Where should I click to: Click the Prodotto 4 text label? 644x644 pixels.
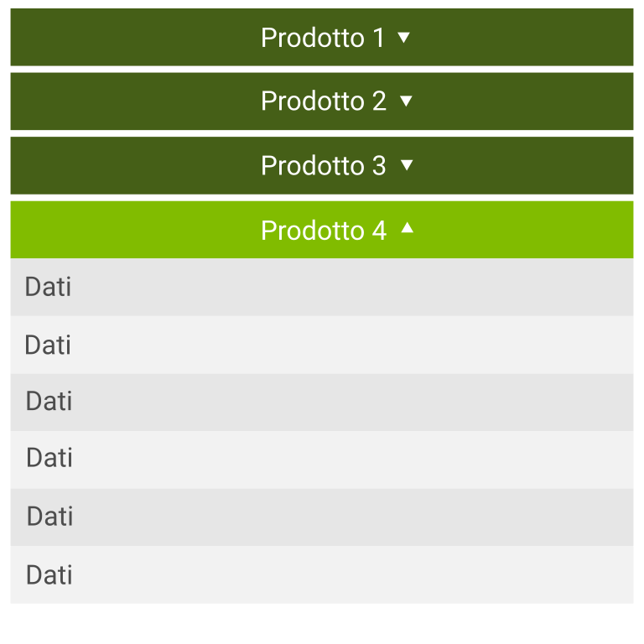pyautogui.click(x=324, y=230)
